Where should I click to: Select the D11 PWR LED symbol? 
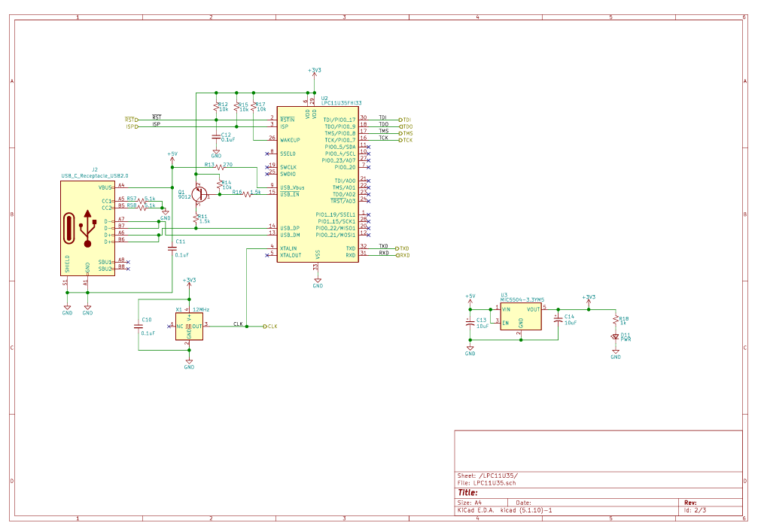click(x=616, y=336)
